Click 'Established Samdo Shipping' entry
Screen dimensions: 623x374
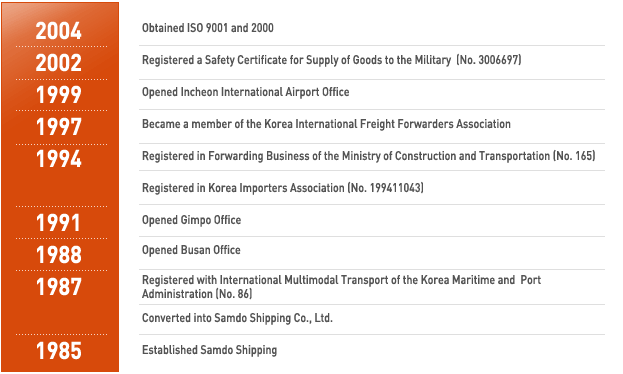(x=209, y=350)
